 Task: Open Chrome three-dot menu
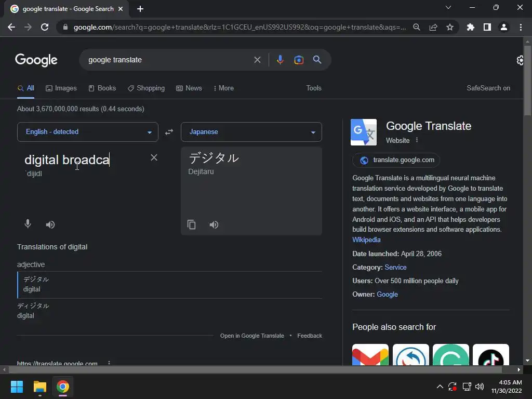click(521, 27)
